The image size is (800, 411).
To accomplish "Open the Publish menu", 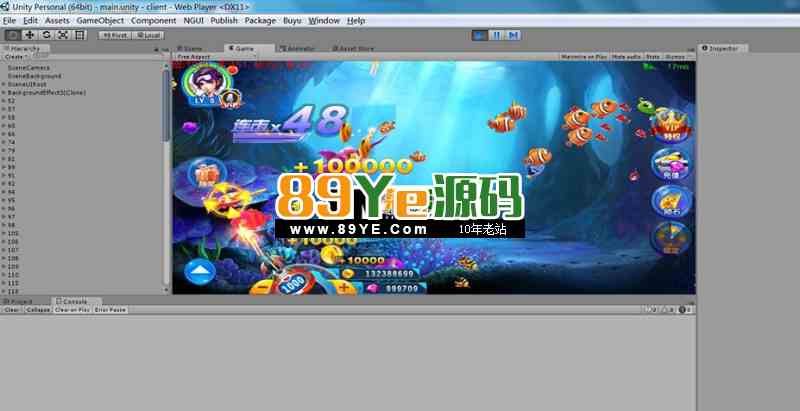I will (x=224, y=20).
